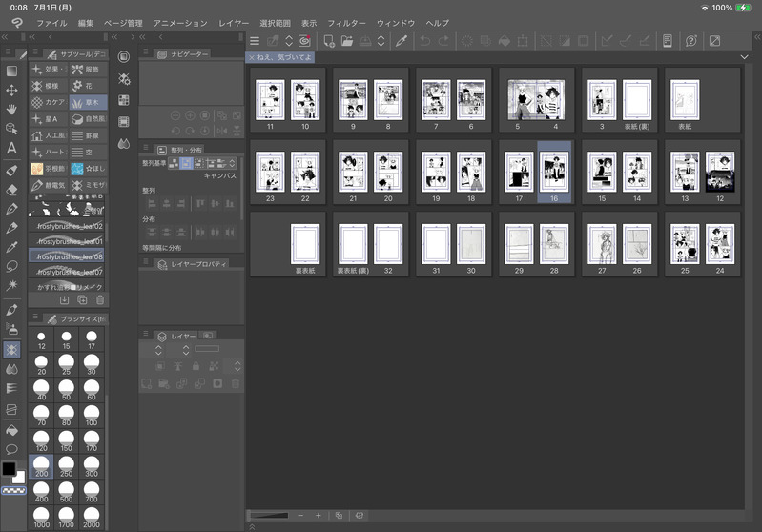Viewport: 762px width, 532px height.
Task: Open the ページ管理 menu
Action: point(123,23)
